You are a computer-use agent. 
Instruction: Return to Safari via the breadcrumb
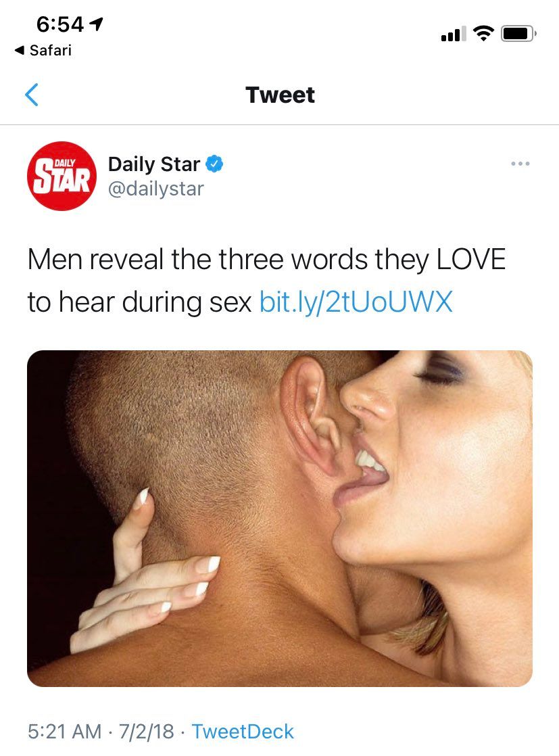click(43, 50)
